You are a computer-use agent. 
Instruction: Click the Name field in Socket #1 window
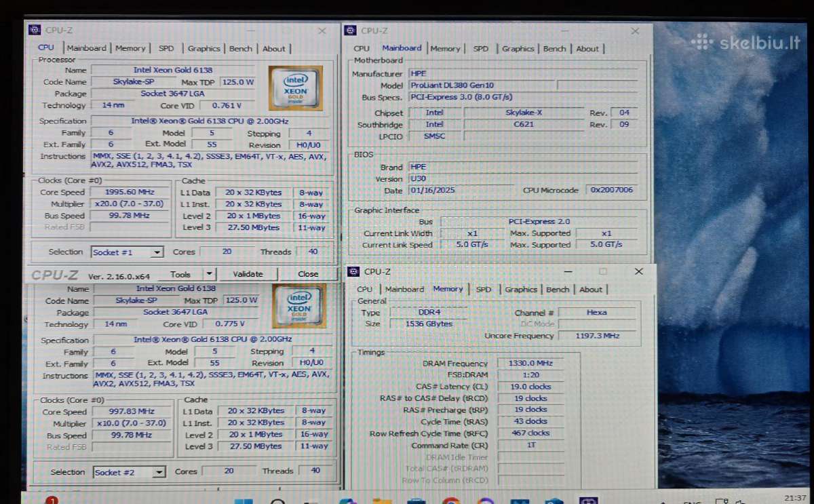173,70
